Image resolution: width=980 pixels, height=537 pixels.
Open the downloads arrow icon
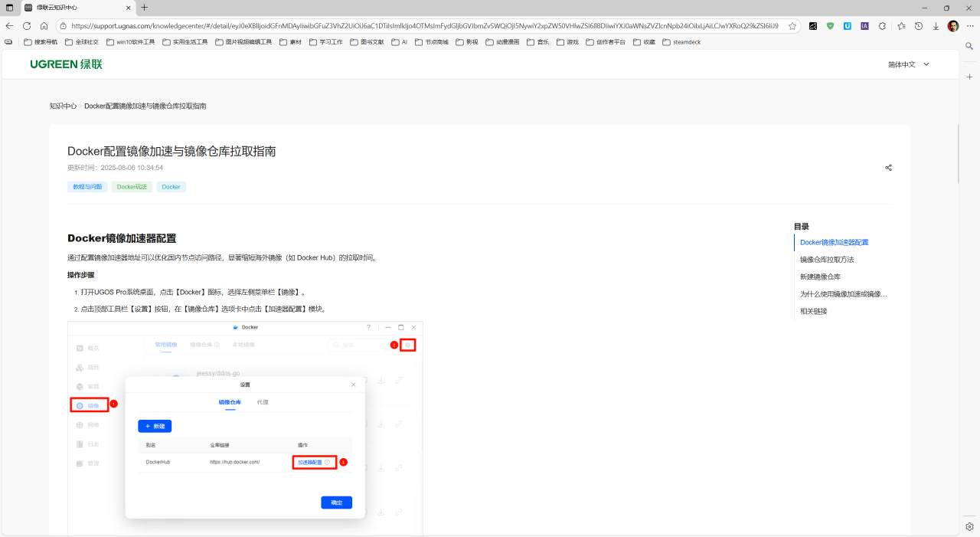pyautogui.click(x=936, y=25)
